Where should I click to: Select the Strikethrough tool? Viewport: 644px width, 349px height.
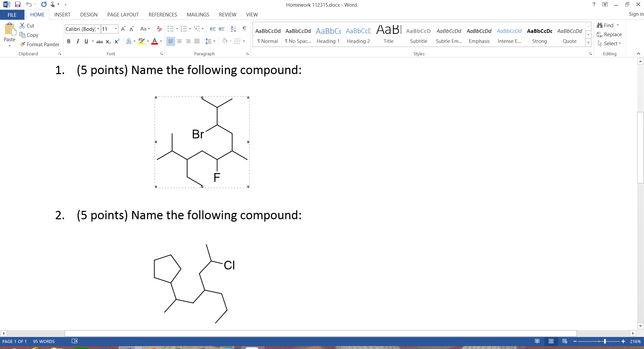(x=99, y=42)
